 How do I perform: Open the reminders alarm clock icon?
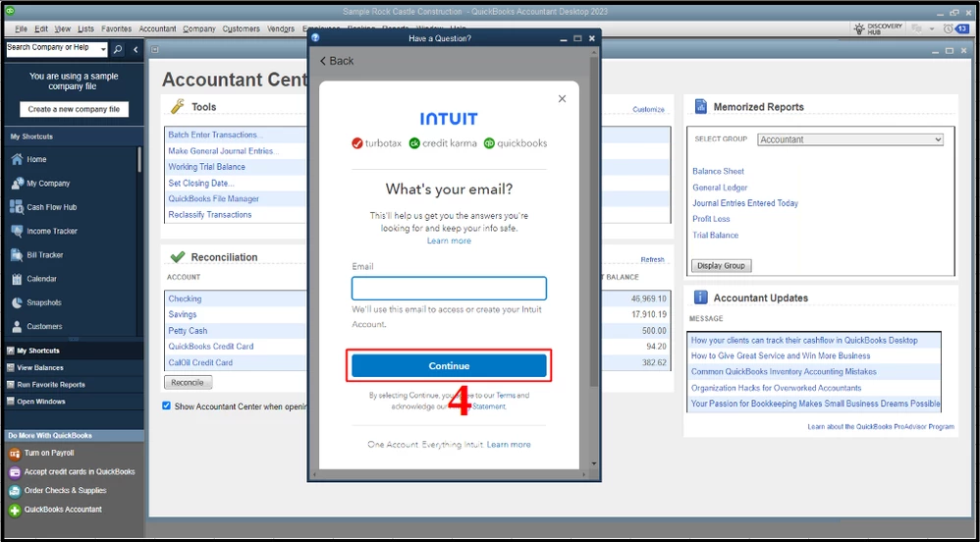tap(949, 28)
